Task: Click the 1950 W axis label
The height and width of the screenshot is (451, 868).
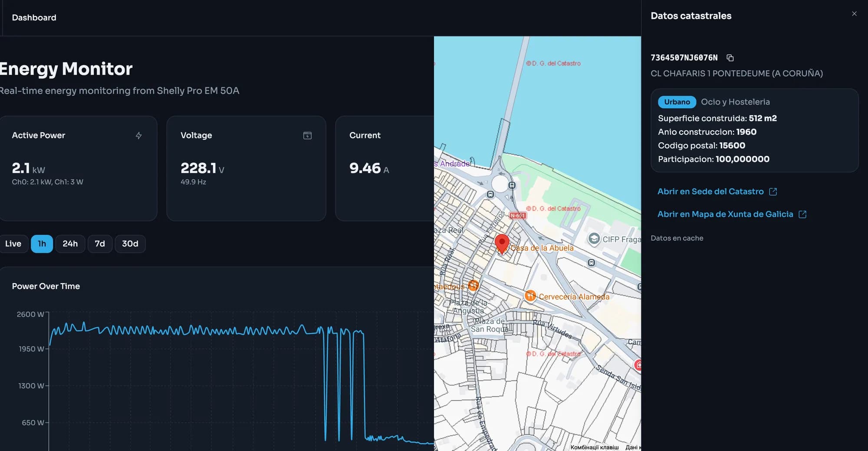Action: [31, 349]
